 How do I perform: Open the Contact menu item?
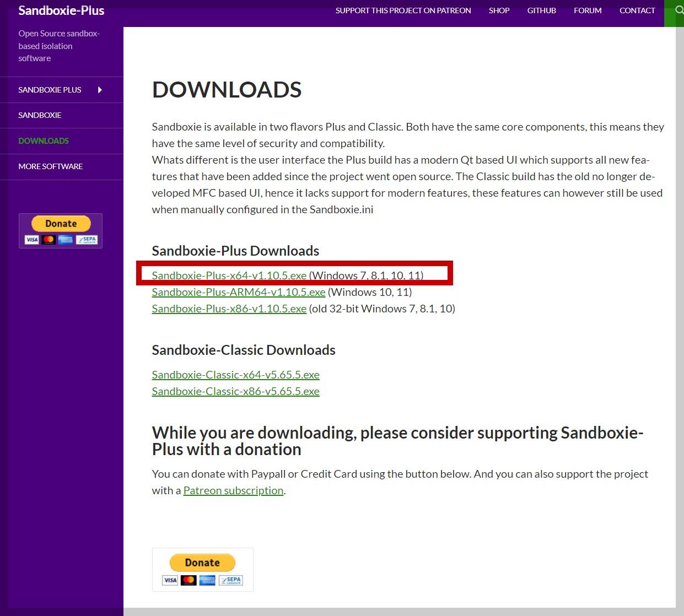pyautogui.click(x=637, y=10)
